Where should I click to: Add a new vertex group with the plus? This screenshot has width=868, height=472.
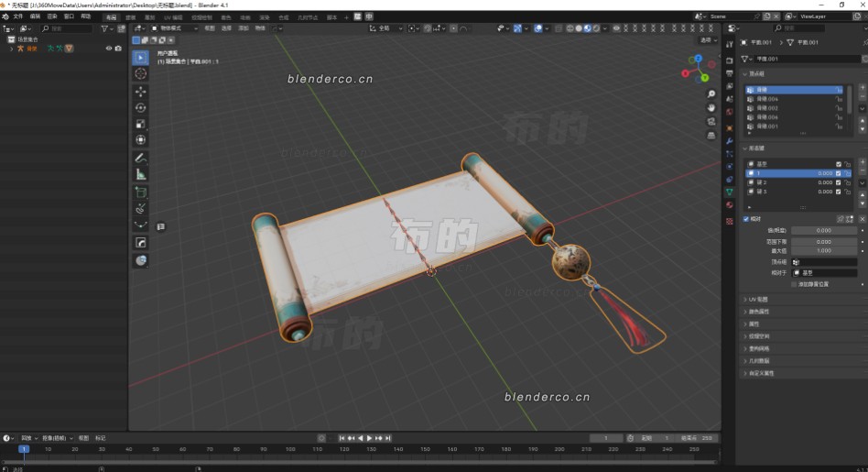coord(862,88)
